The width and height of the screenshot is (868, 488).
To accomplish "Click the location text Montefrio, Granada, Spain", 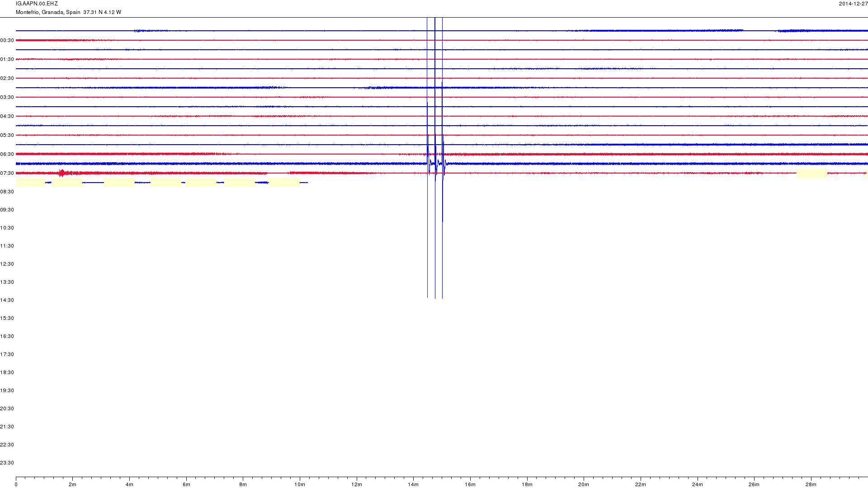I will (x=48, y=12).
